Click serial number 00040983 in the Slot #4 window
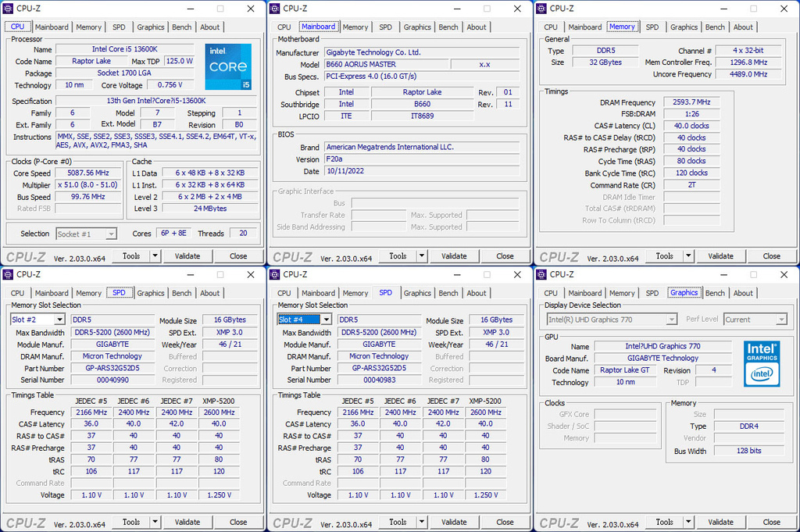This screenshot has height=532, width=800. click(379, 380)
